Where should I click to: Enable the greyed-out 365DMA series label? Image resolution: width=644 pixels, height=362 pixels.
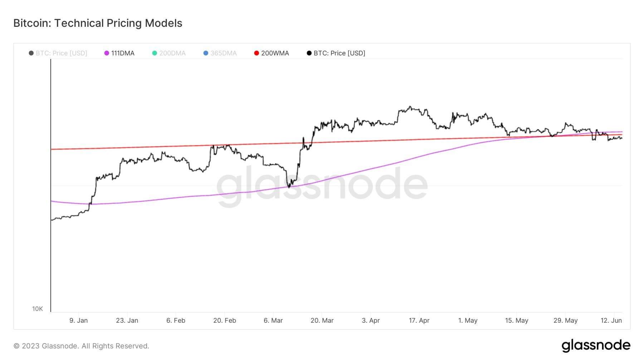click(x=224, y=53)
